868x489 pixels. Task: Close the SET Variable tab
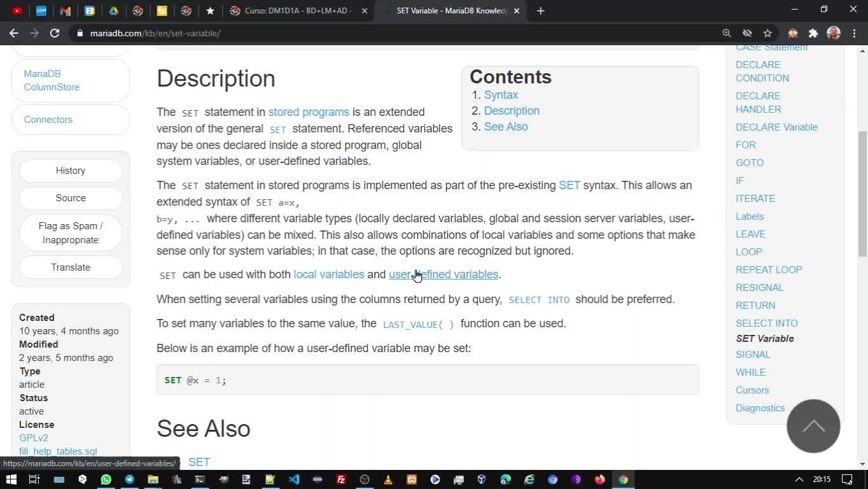point(517,11)
